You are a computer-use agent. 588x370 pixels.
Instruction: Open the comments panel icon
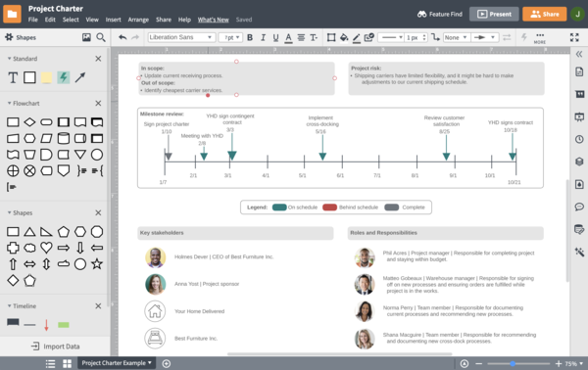point(579,207)
